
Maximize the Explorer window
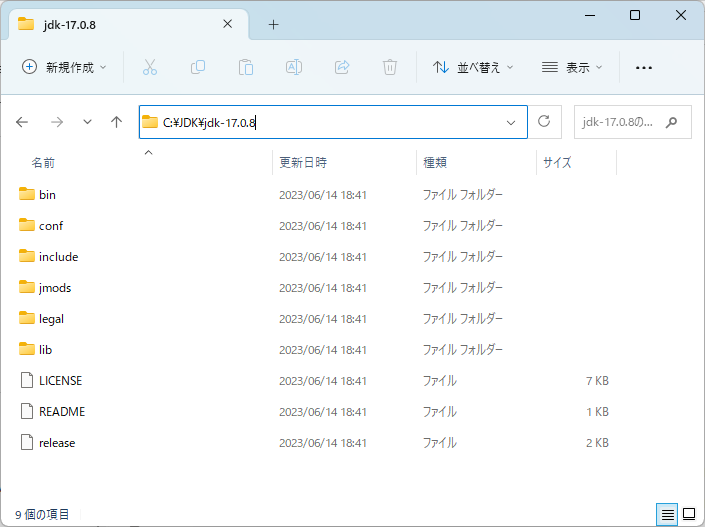pyautogui.click(x=635, y=15)
